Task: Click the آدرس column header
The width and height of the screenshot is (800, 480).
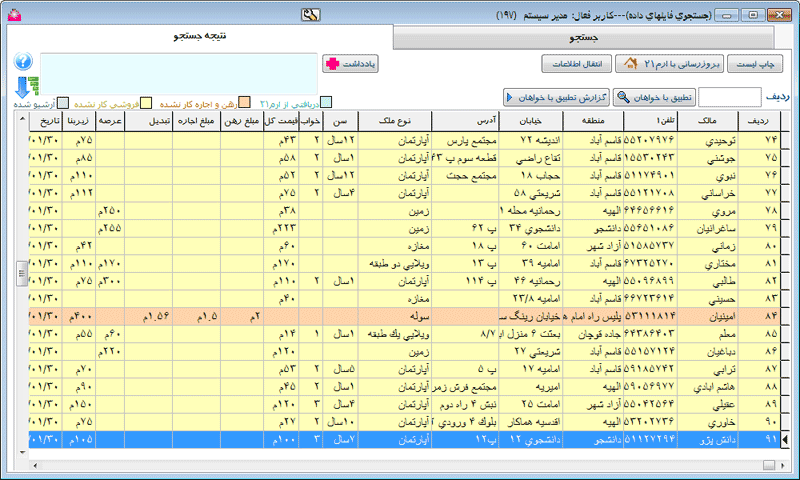Action: pyautogui.click(x=465, y=121)
